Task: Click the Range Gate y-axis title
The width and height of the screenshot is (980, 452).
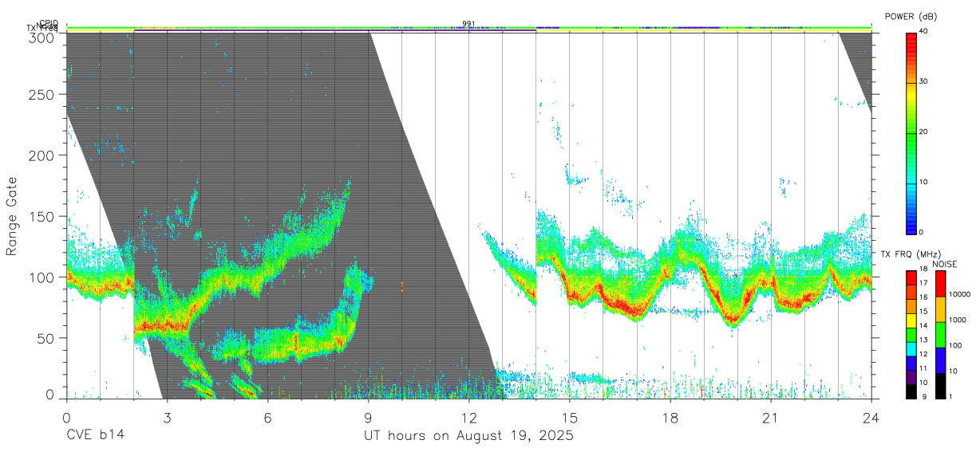Action: coord(12,217)
